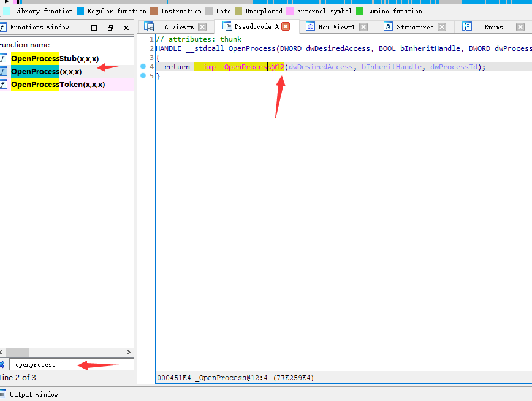This screenshot has height=401, width=532.
Task: Click the Instruction legend swatch
Action: pyautogui.click(x=154, y=11)
